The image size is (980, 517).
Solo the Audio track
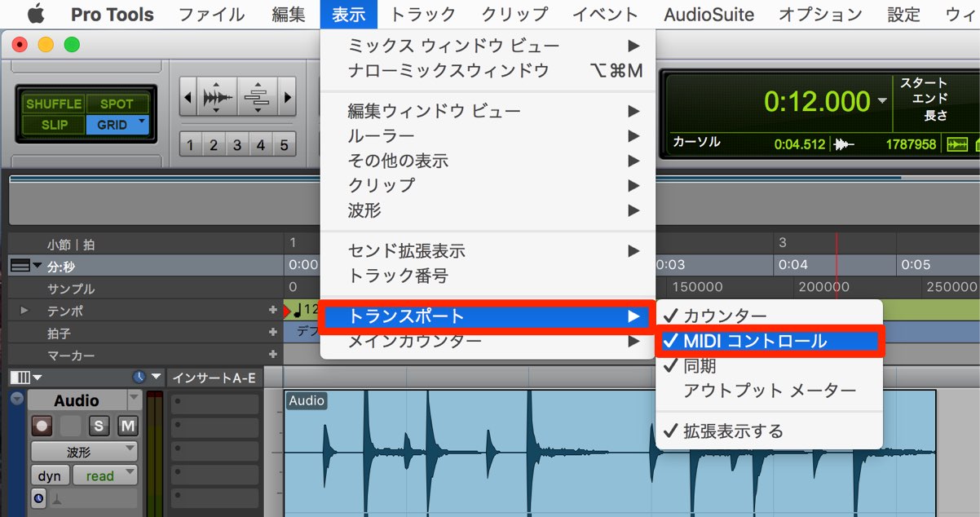(99, 426)
